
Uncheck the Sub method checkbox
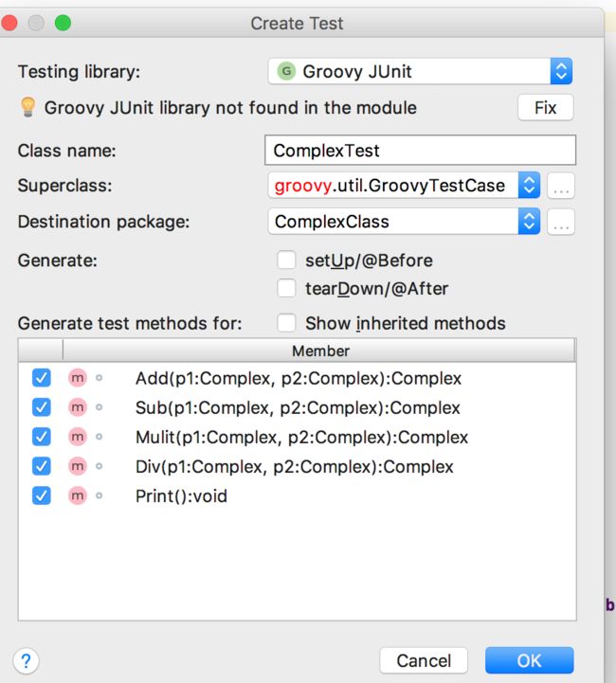coord(42,407)
